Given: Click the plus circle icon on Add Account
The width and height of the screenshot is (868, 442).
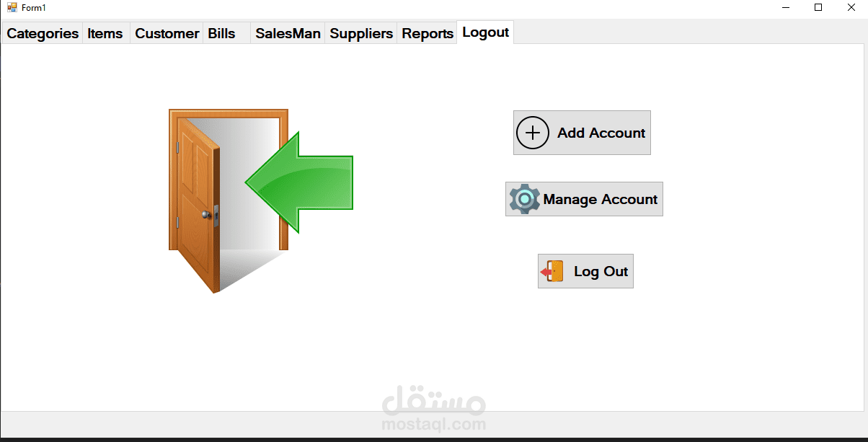Looking at the screenshot, I should (533, 133).
